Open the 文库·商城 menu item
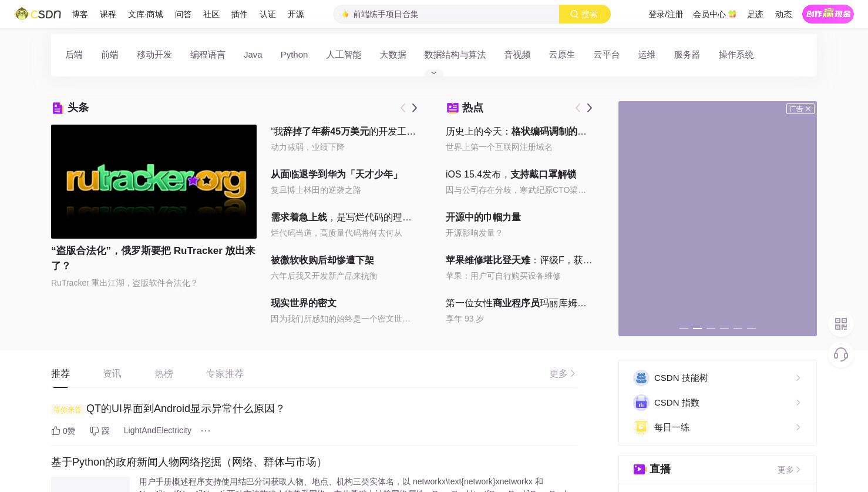 [146, 14]
